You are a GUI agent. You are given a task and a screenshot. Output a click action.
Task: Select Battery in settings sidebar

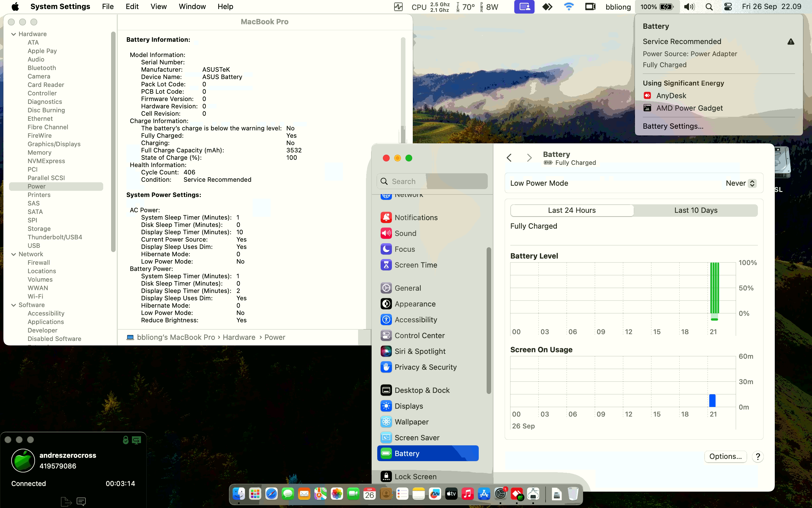(428, 453)
